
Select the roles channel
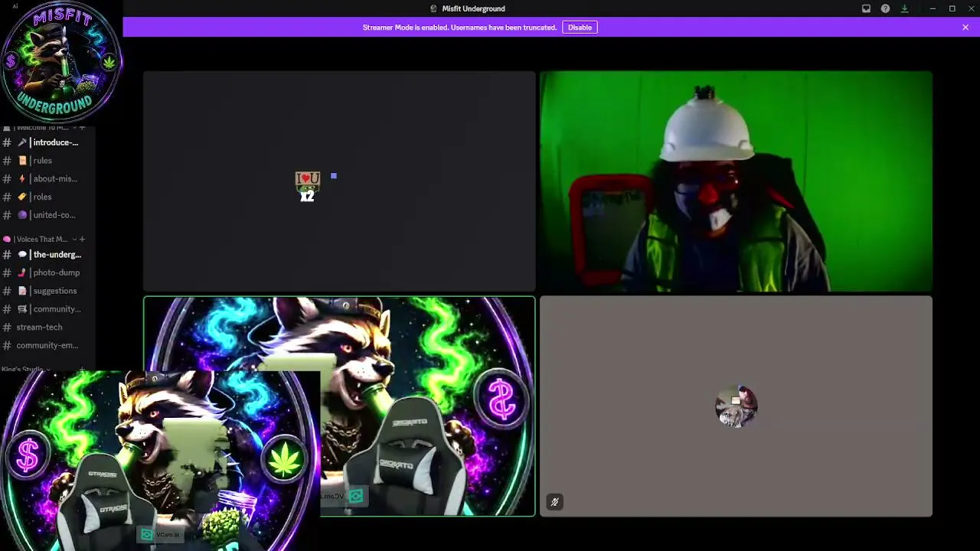coord(47,197)
